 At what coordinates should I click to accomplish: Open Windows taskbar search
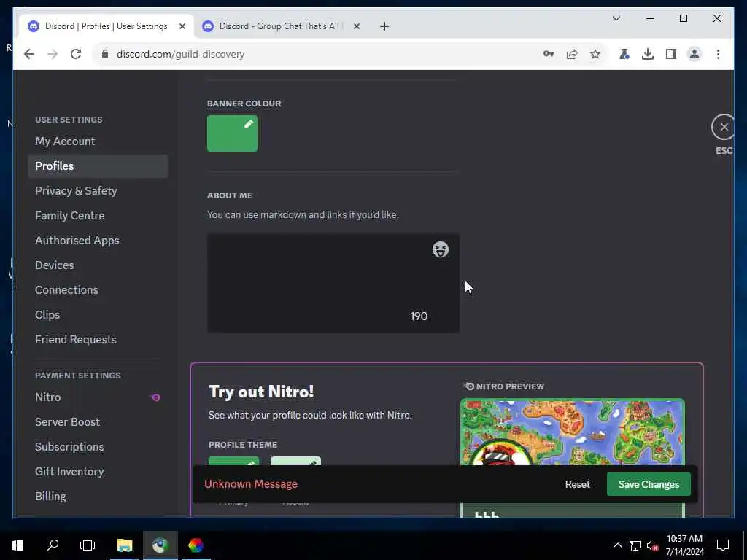[x=53, y=545]
